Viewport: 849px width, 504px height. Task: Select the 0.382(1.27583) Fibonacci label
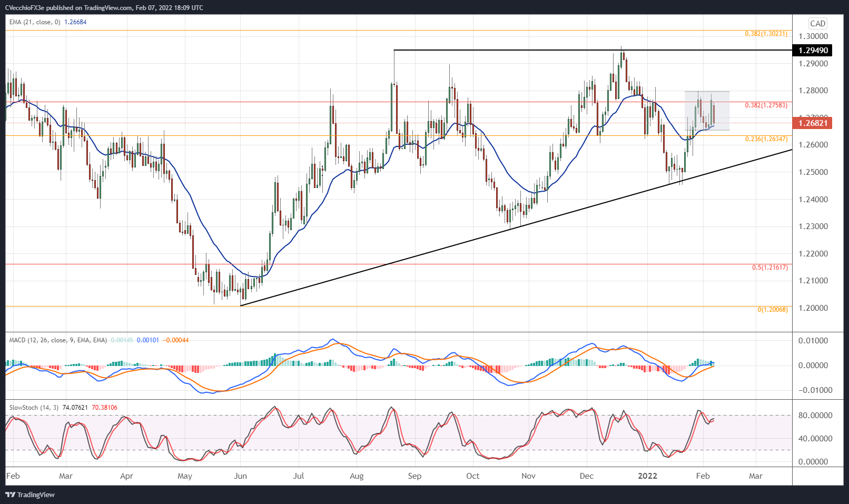pyautogui.click(x=766, y=105)
